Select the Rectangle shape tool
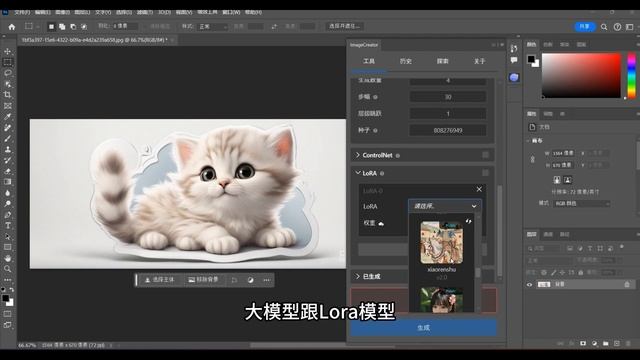Viewport: 640px width, 360px height. 8,247
